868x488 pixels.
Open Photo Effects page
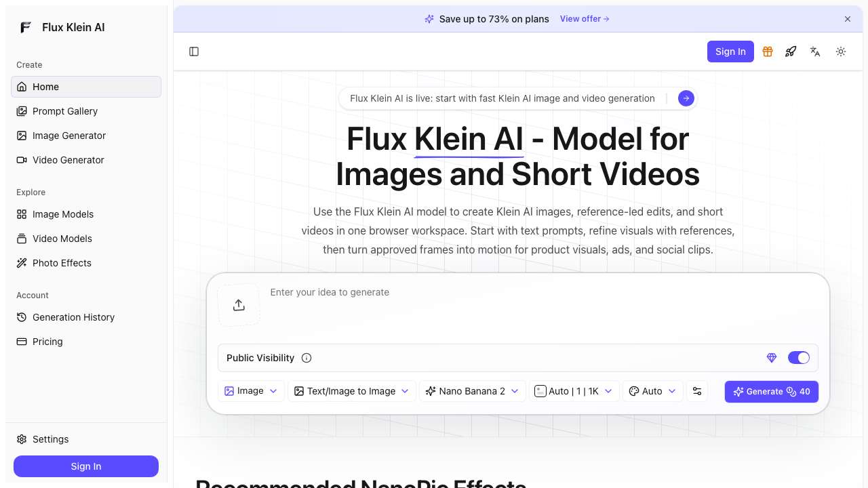[x=86, y=263]
